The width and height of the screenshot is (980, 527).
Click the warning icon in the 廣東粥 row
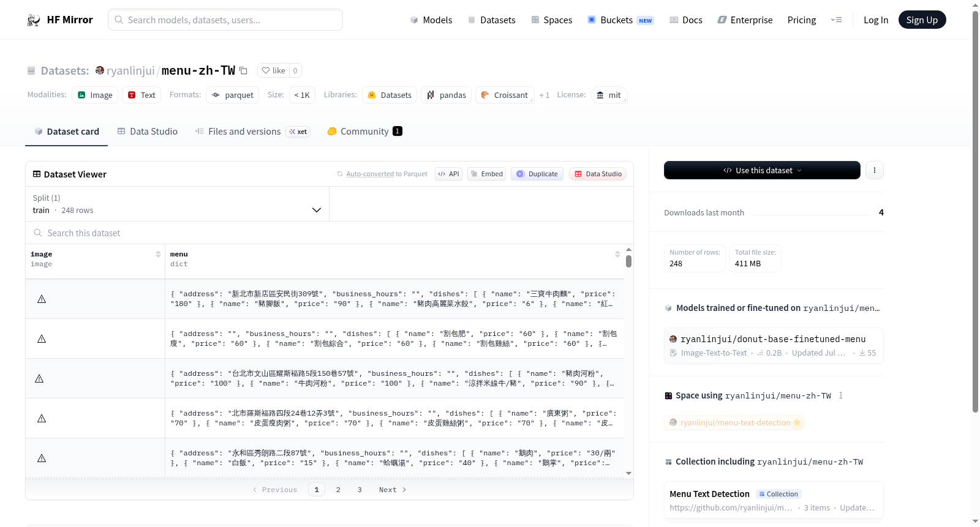click(42, 418)
